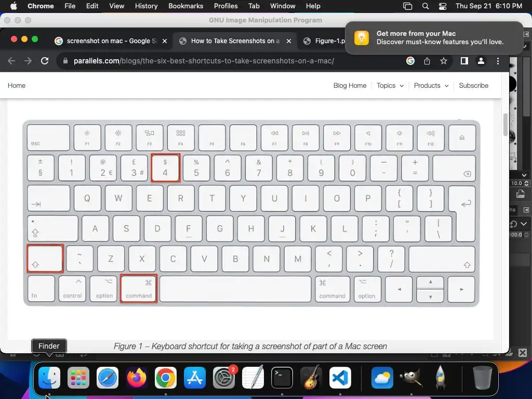Click the Home link
532x399 pixels.
click(x=17, y=86)
